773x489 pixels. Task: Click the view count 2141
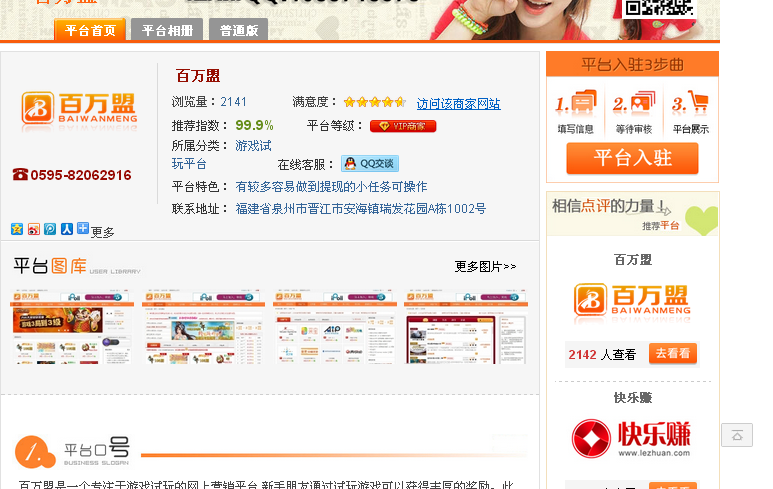(233, 102)
